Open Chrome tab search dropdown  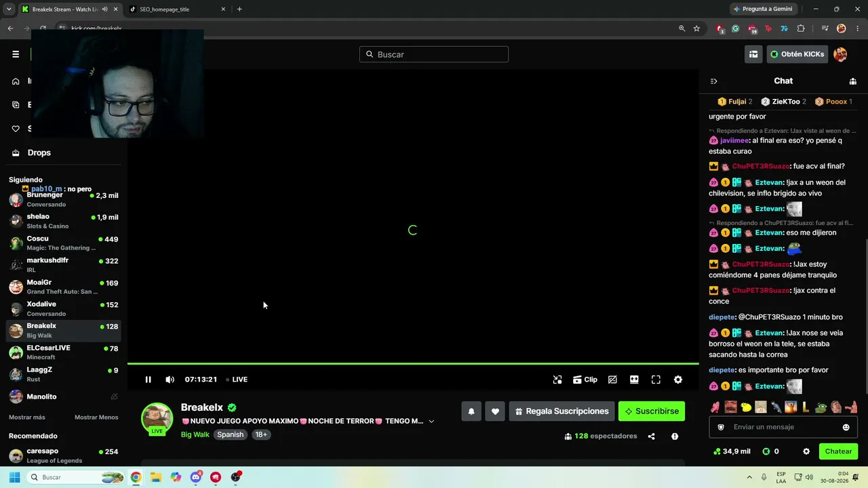[8, 9]
